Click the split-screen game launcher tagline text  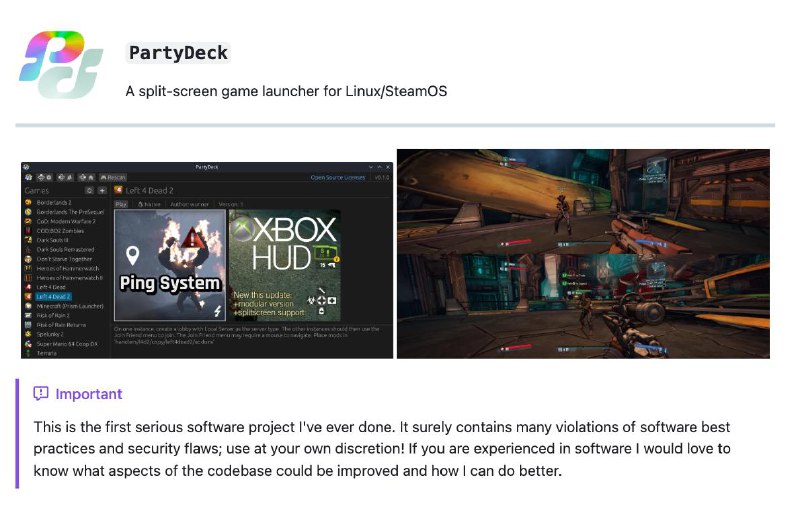click(286, 91)
